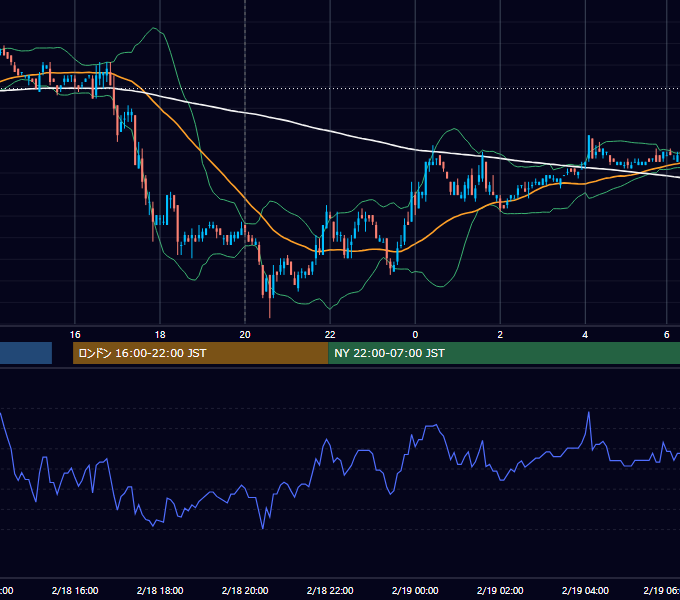Click the hour label 22 on the time axis
The image size is (680, 600).
(330, 335)
